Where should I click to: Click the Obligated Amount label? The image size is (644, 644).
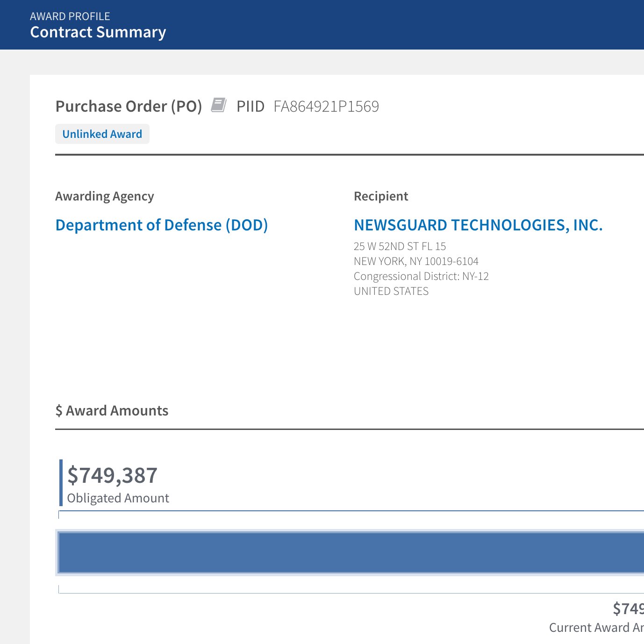pos(118,498)
